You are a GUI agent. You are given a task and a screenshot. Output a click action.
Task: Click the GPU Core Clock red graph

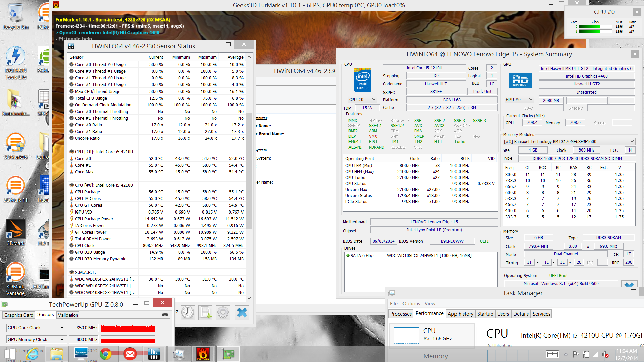click(x=128, y=328)
